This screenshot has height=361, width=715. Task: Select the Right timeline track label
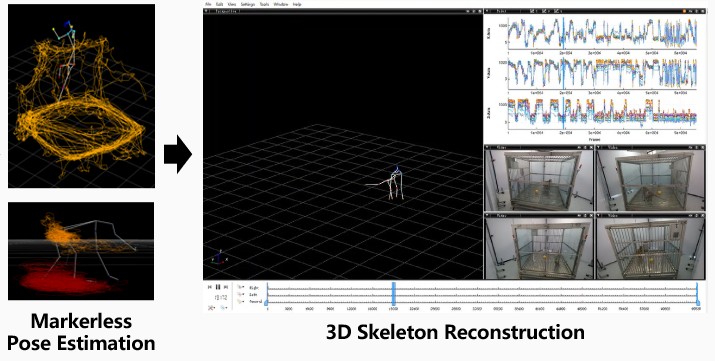(254, 288)
